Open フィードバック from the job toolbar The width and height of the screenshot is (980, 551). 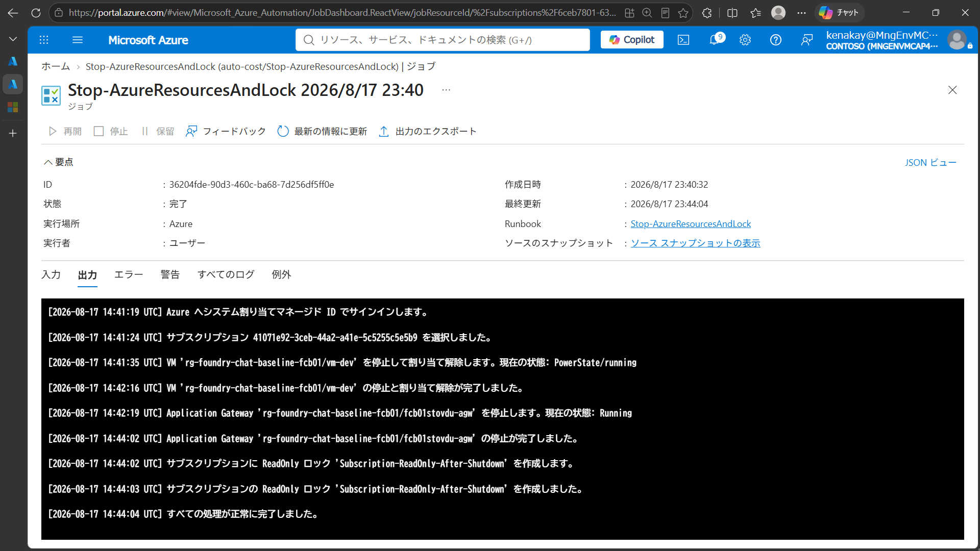(x=226, y=132)
